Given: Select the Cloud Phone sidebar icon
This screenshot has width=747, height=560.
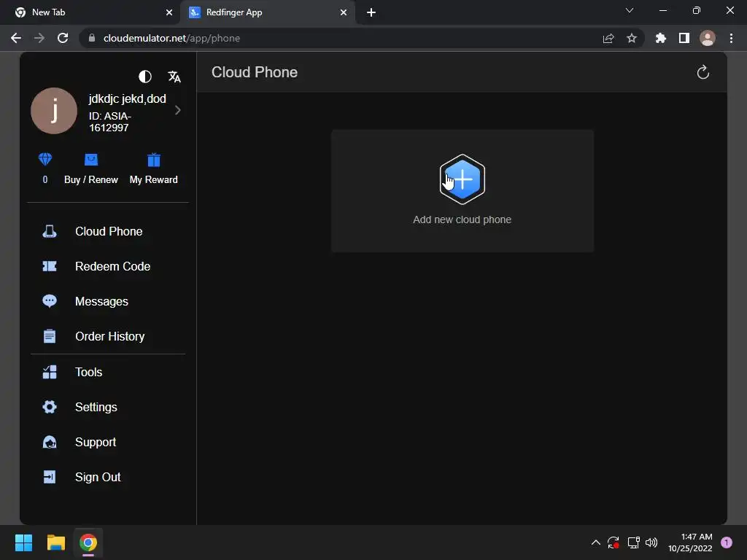Looking at the screenshot, I should tap(50, 231).
